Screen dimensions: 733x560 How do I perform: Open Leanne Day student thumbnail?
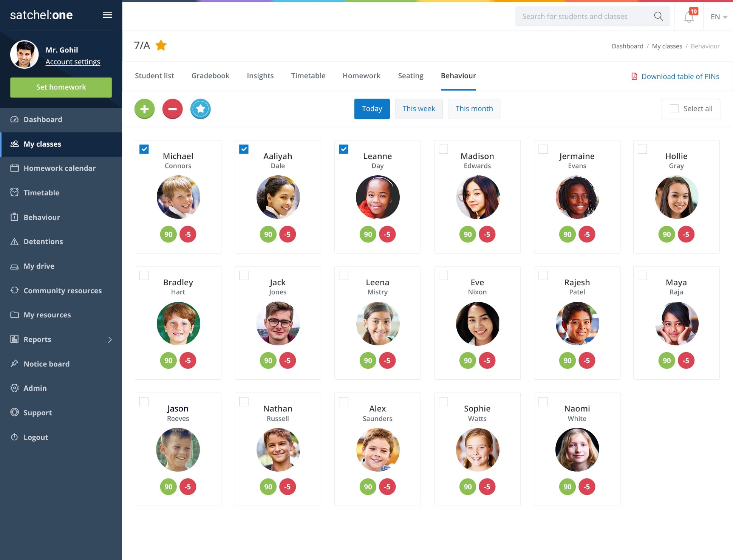coord(377,197)
